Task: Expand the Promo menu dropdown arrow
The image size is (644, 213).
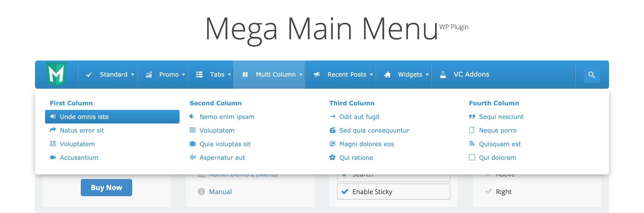Action: click(x=184, y=74)
